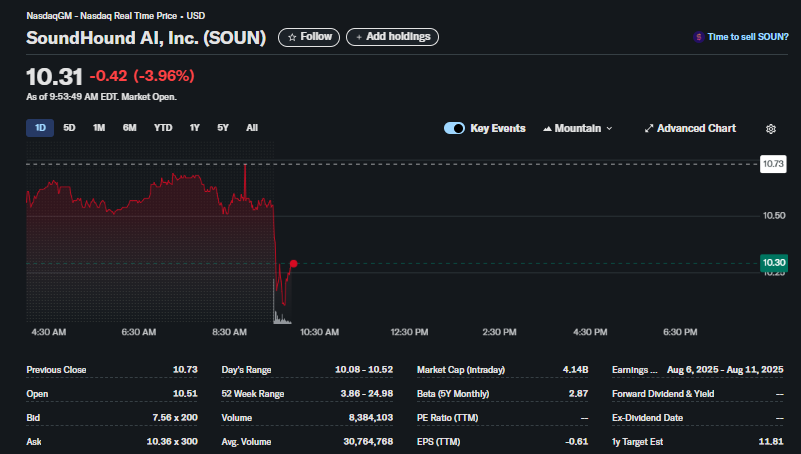Switch to the 5D range tab
Image resolution: width=801 pixels, height=454 pixels.
point(69,128)
